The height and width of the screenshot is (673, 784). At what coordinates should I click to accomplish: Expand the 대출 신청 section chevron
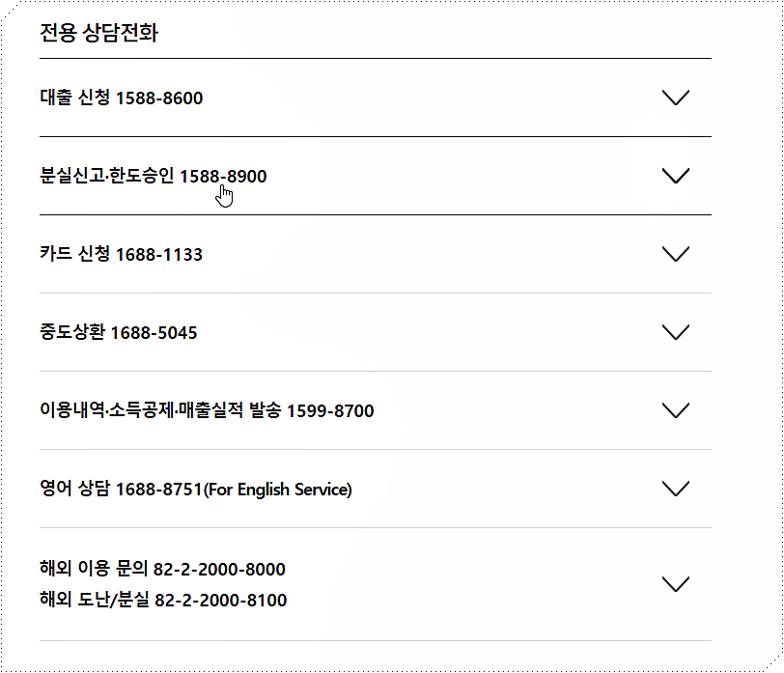pos(676,97)
